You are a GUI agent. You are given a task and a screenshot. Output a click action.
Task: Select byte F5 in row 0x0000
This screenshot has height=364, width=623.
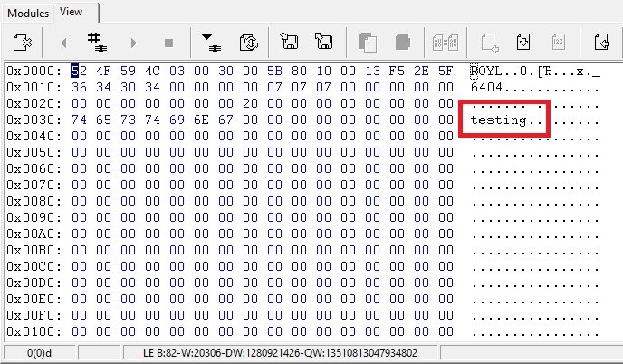pyautogui.click(x=397, y=72)
